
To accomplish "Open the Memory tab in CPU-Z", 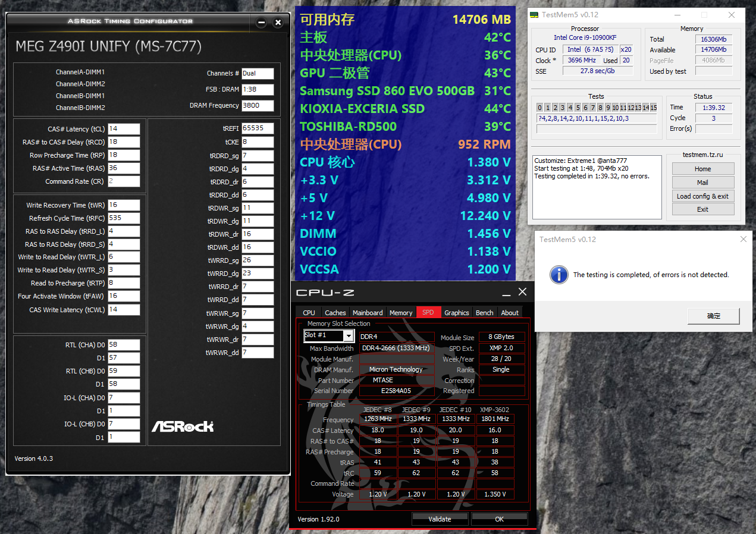I will pos(401,312).
